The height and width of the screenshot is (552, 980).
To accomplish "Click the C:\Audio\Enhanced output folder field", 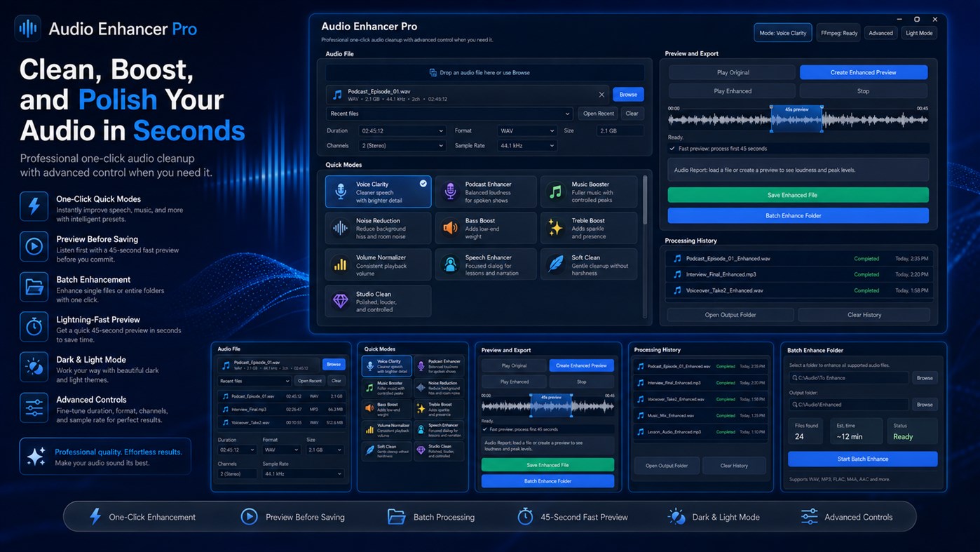I will [848, 405].
